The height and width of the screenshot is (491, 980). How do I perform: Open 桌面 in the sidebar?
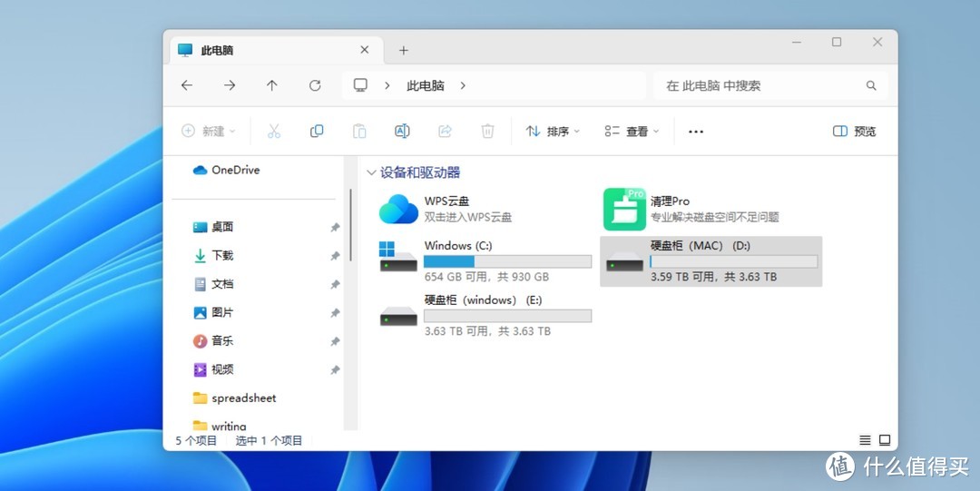[x=213, y=227]
